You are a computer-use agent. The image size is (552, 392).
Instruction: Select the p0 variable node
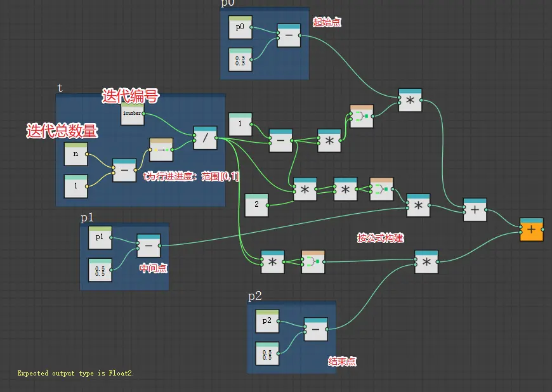coord(240,27)
